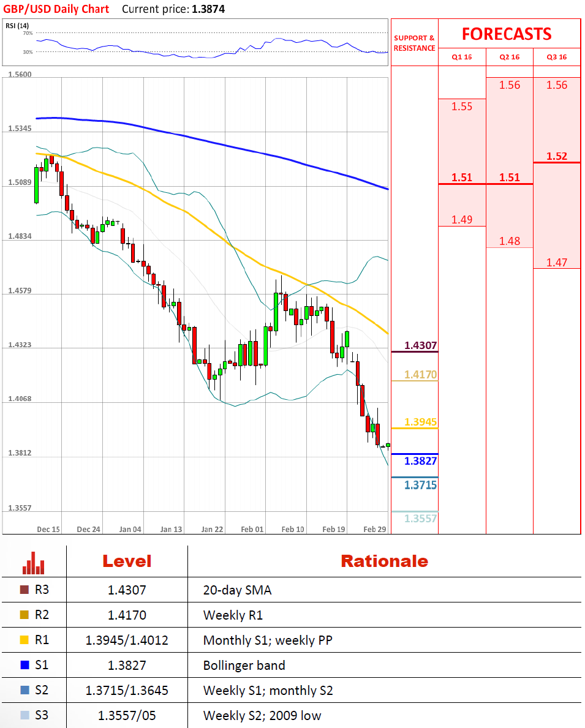Select the Q2 16 forecast column header
The height and width of the screenshot is (728, 585).
click(510, 57)
